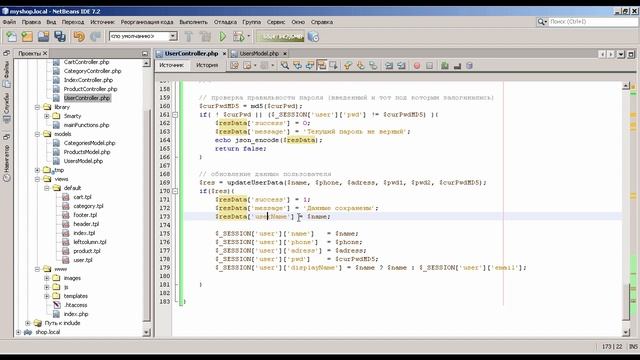Open the Отладка menu

[225, 22]
